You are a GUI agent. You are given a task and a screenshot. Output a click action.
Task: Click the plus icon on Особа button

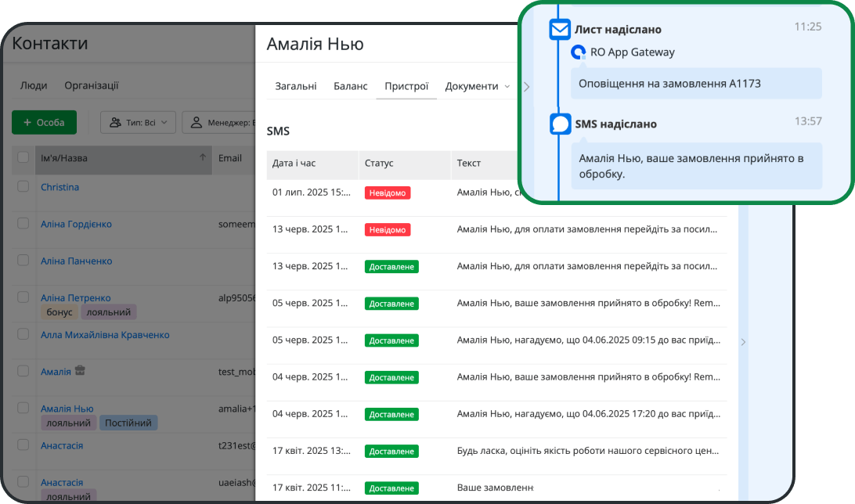[x=27, y=123]
